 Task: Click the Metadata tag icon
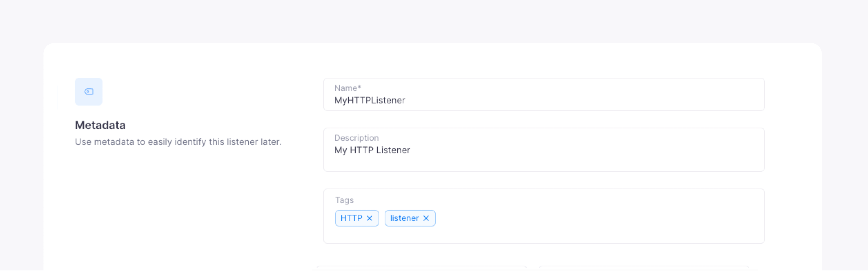coord(89,92)
